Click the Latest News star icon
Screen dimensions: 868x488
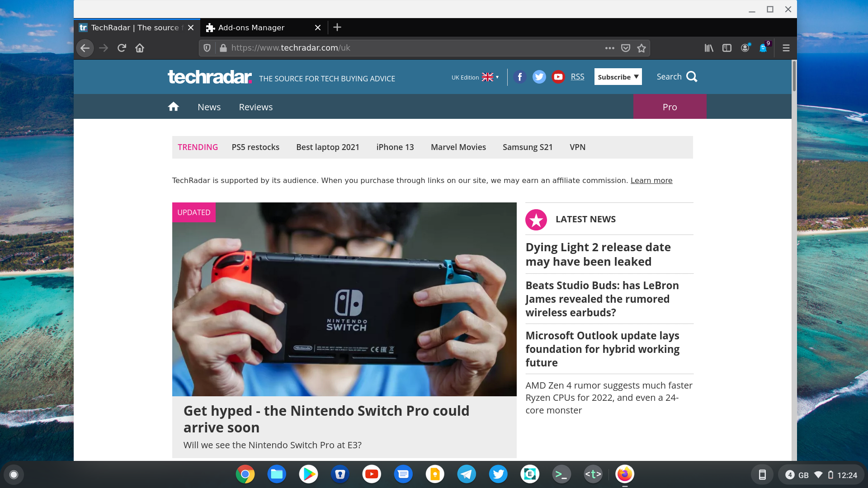point(536,220)
